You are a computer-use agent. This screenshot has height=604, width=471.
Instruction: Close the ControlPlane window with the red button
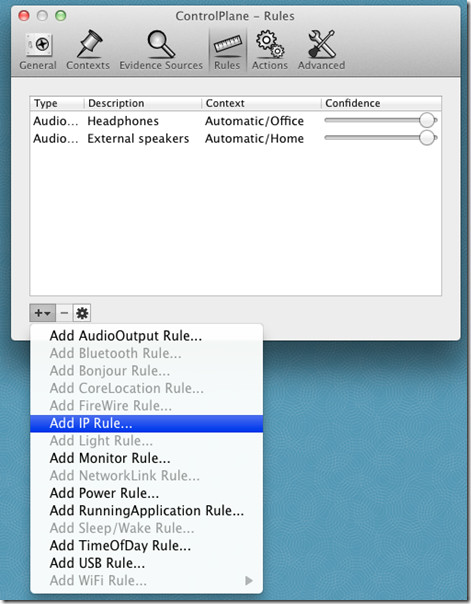coord(24,16)
